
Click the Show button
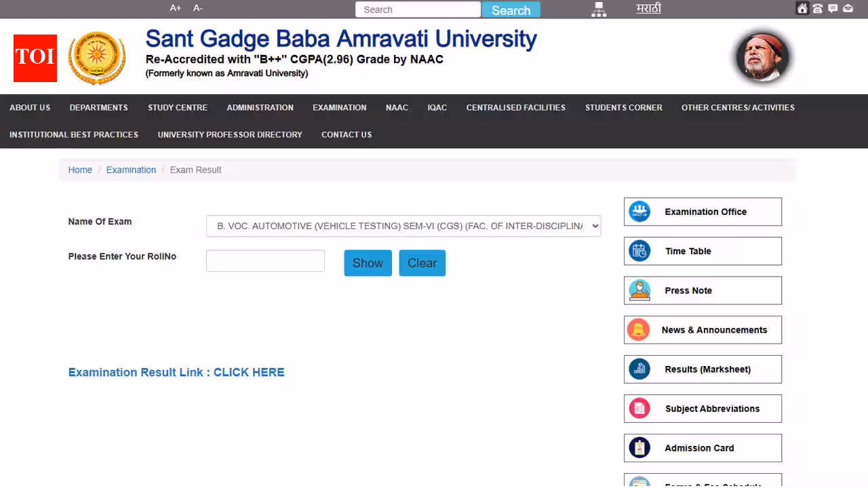click(368, 263)
